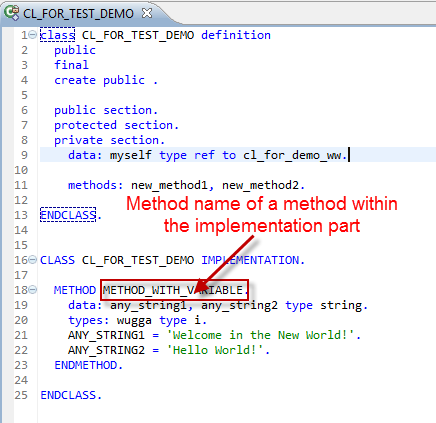The height and width of the screenshot is (423, 436).
Task: Click the 'class' keyword on line 1
Action: (57, 35)
